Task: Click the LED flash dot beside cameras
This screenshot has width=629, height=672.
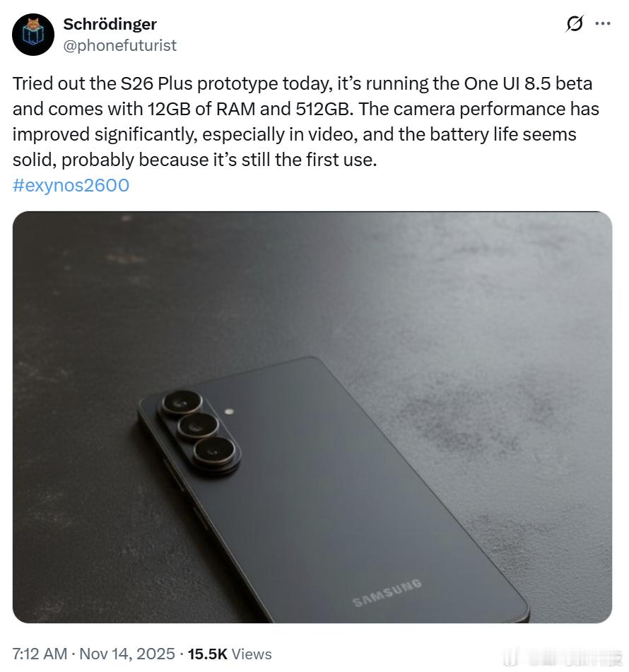Action: [x=230, y=411]
